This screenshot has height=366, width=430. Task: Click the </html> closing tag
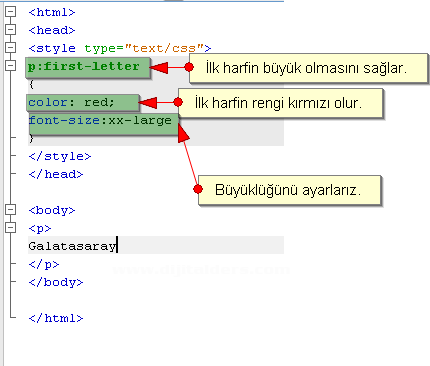point(56,318)
